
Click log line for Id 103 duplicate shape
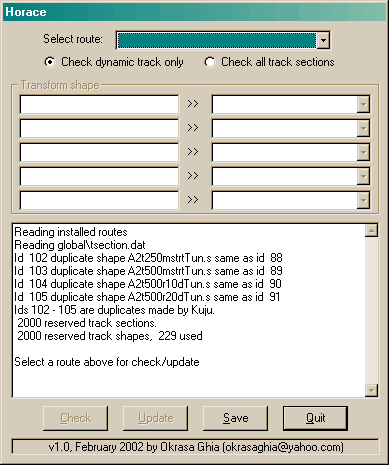pos(148,271)
